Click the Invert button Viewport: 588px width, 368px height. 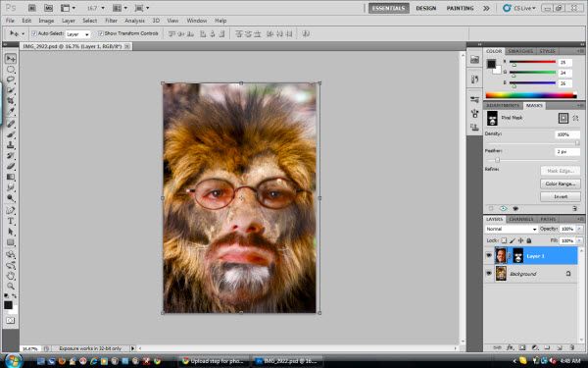click(x=561, y=196)
